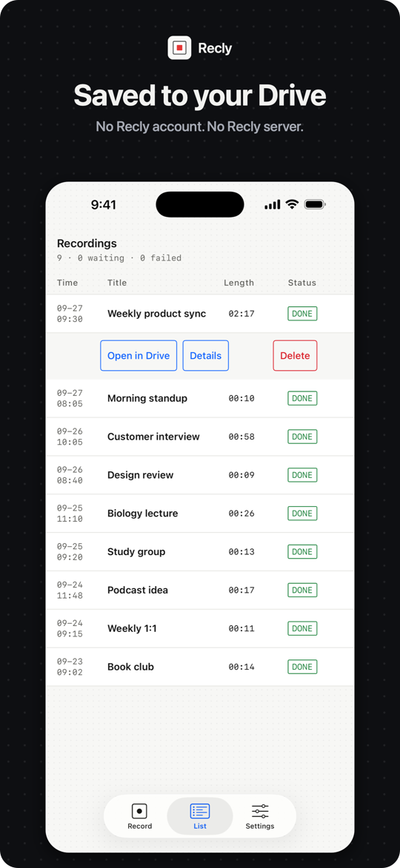Select the Weekly product sync row title
The width and height of the screenshot is (400, 868).
(x=157, y=314)
